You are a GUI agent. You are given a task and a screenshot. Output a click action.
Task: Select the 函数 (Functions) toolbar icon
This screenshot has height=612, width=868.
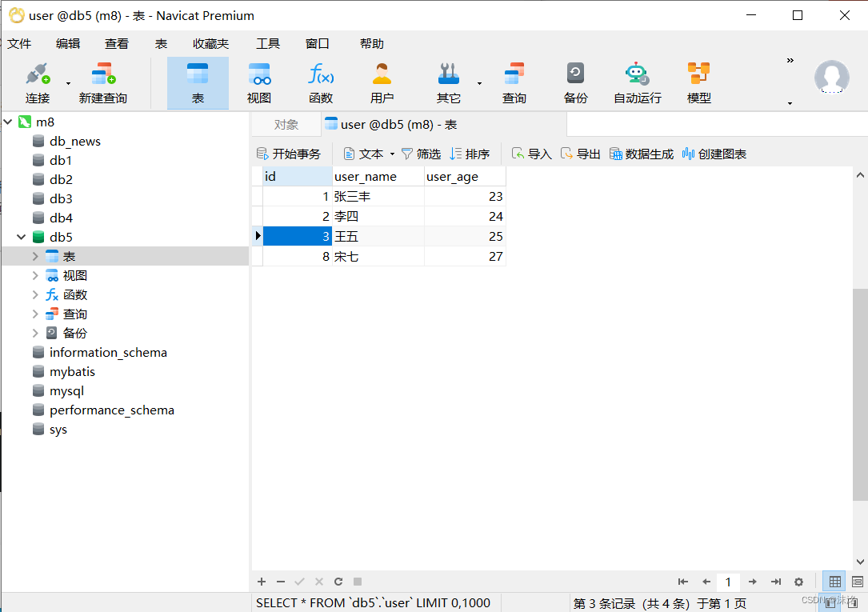[x=320, y=82]
